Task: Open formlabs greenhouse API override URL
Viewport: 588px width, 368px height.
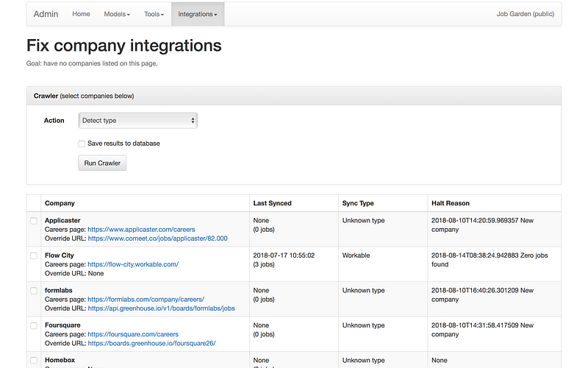Action: click(x=161, y=308)
